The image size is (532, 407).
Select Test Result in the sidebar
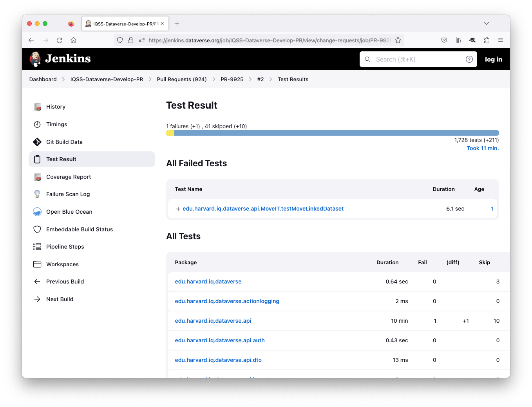point(61,159)
